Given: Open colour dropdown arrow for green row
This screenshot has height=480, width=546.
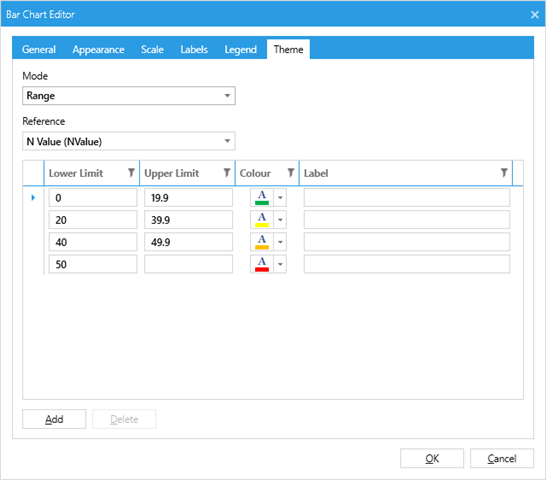Looking at the screenshot, I should [x=280, y=198].
